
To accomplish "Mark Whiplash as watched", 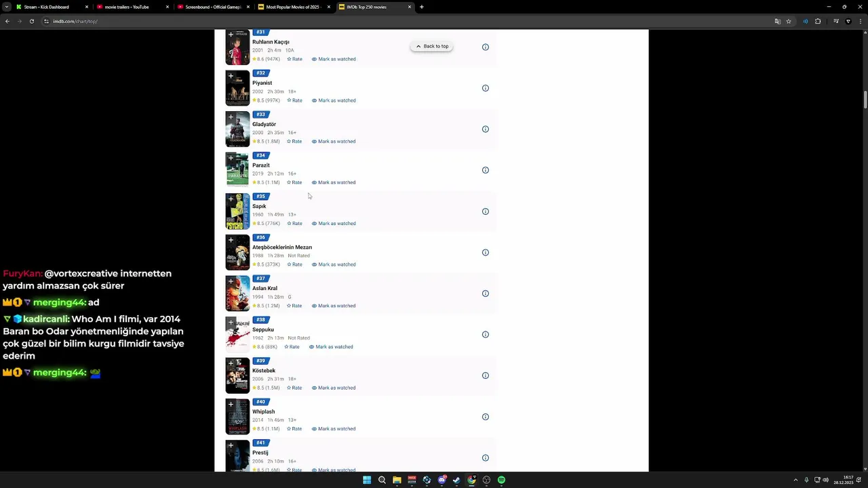I will (334, 429).
